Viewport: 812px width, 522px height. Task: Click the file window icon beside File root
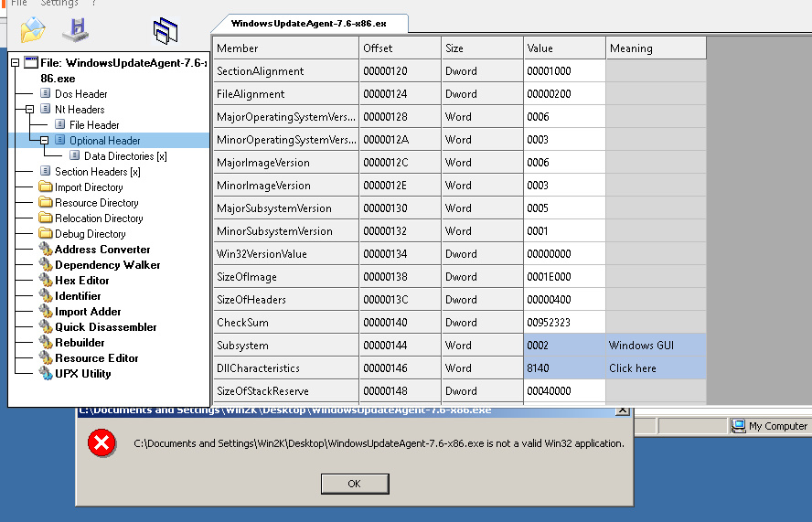[31, 63]
